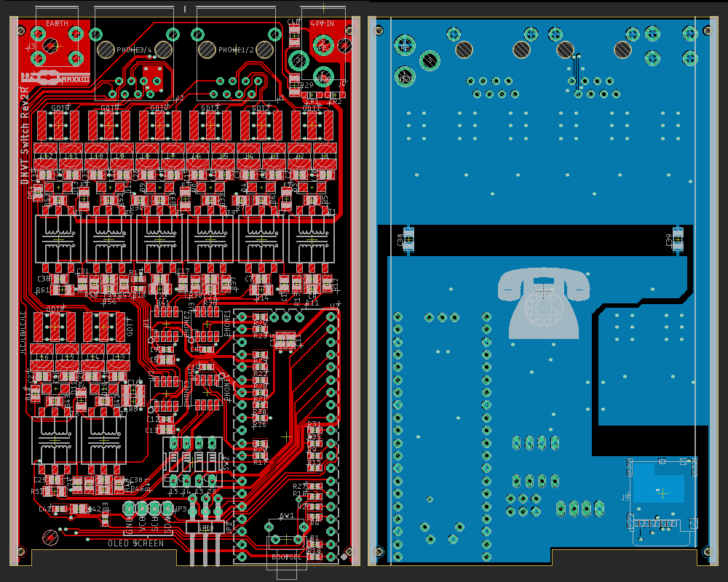Image resolution: width=728 pixels, height=582 pixels.
Task: Select the DNVT Switch Rev2R silkscreen text
Action: click(24, 139)
